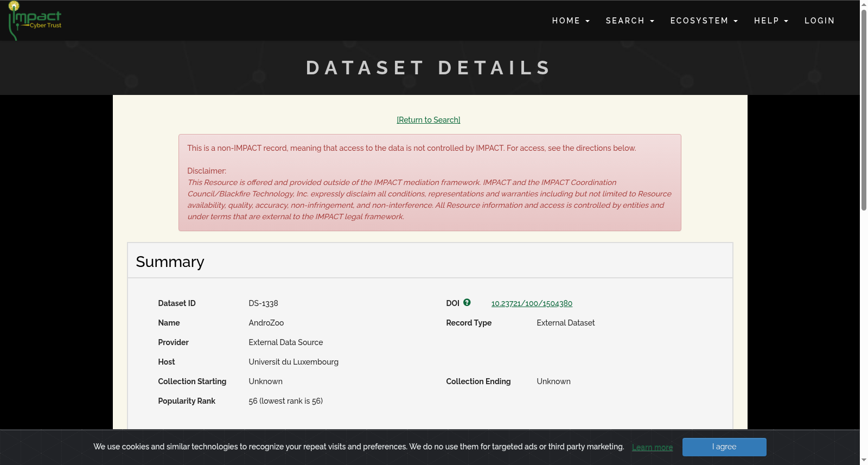Viewport: 868px width, 465px height.
Task: Click the Collection Ending field label
Action: (x=478, y=381)
